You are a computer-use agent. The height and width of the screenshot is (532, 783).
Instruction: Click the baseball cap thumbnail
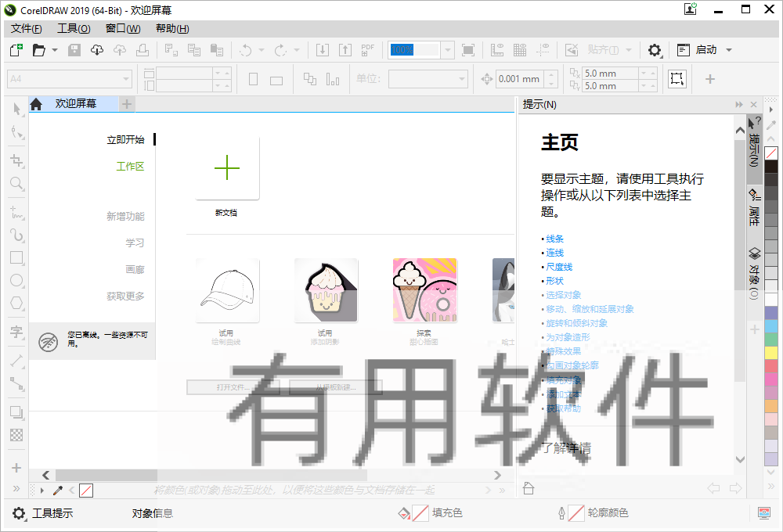point(227,290)
